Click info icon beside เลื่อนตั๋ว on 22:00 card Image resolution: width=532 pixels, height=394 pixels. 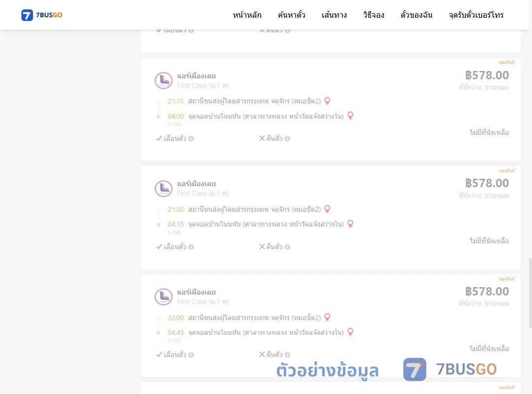coord(191,355)
